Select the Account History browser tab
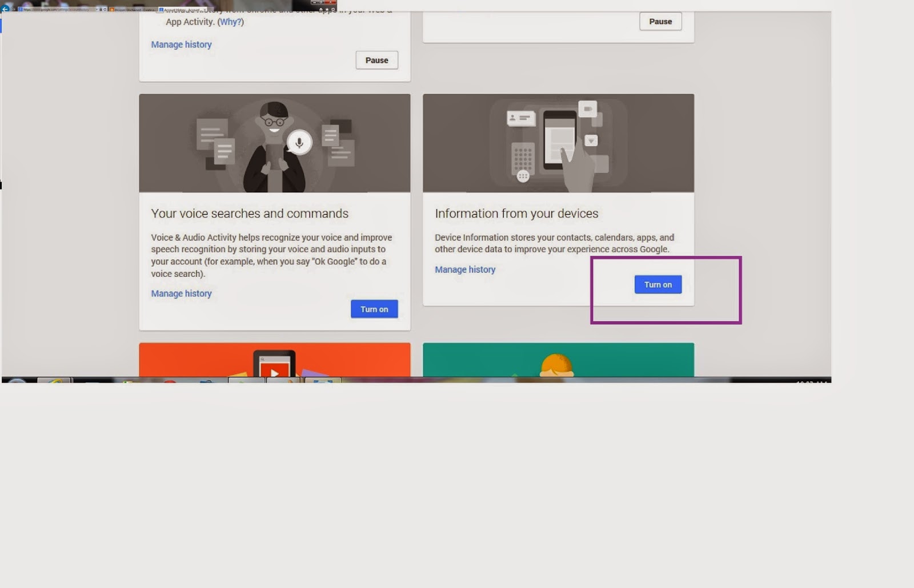 tap(183, 10)
